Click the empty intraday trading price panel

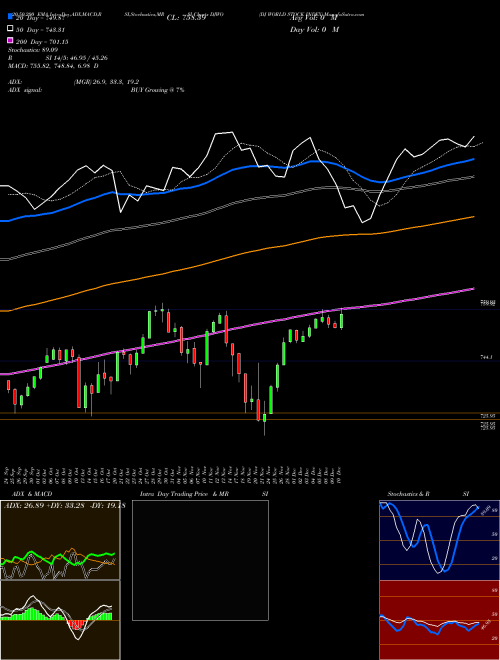click(200, 560)
